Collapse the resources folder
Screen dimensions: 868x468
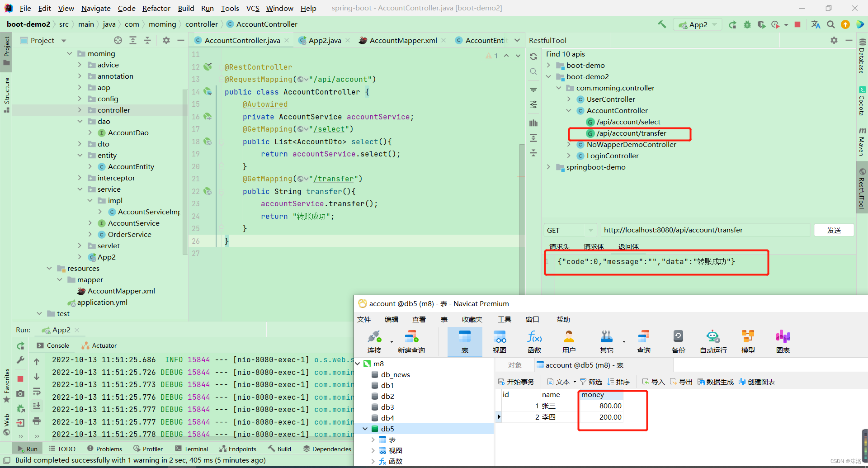[49, 268]
